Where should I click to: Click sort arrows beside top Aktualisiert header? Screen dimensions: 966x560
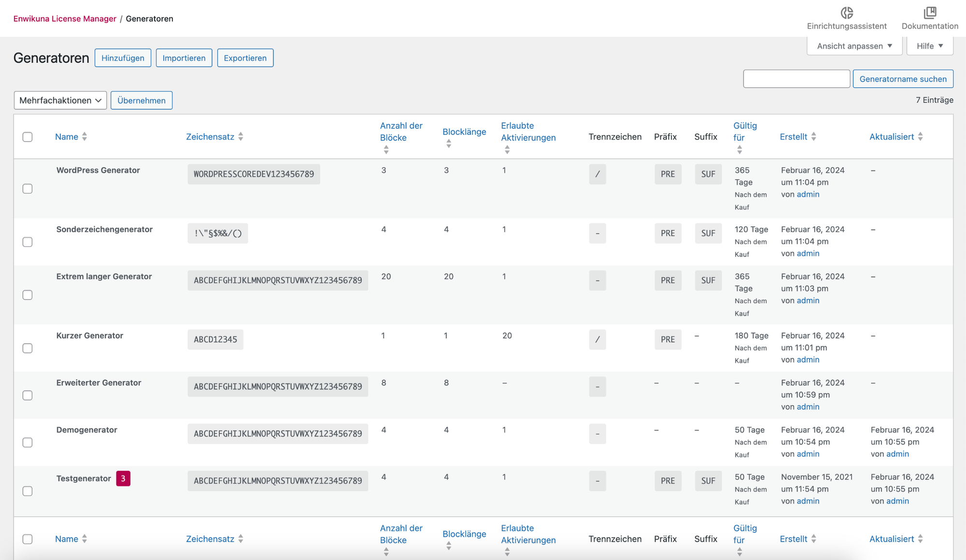coord(921,137)
